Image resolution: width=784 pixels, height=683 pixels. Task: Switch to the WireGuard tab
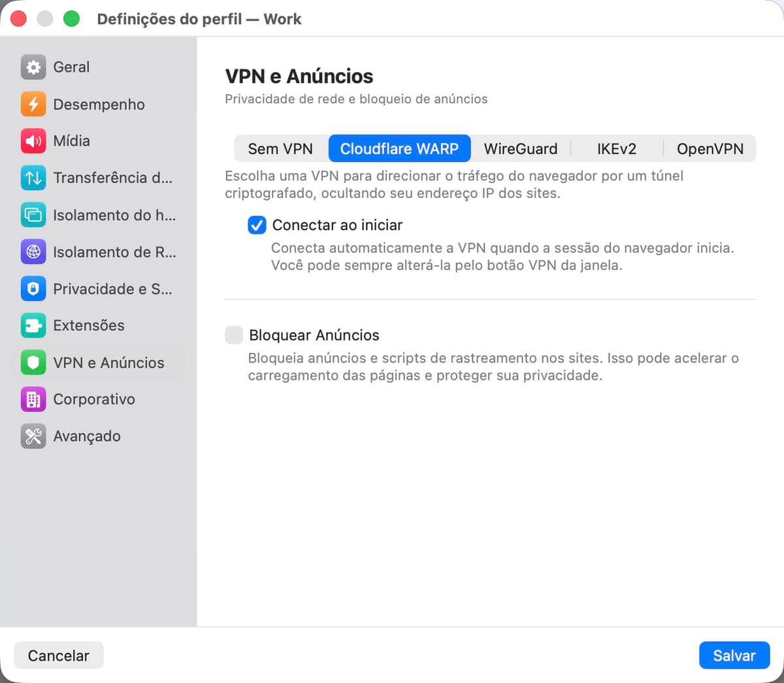point(521,148)
